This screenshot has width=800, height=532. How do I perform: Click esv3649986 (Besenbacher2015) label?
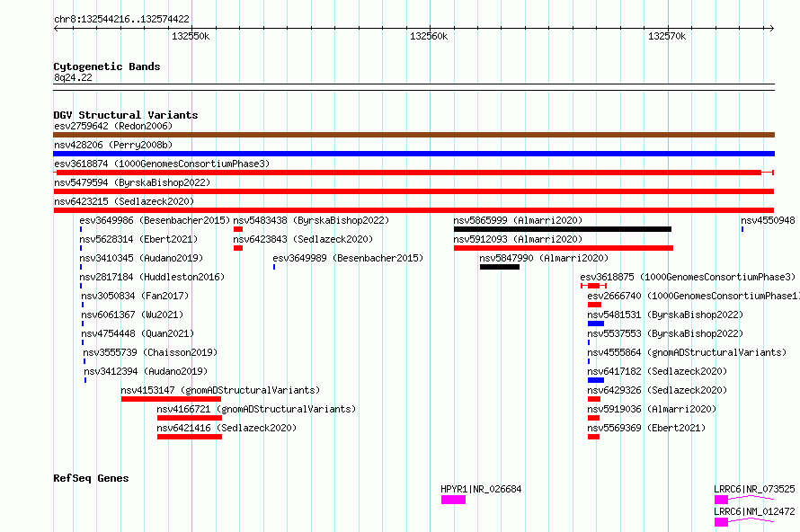click(155, 220)
